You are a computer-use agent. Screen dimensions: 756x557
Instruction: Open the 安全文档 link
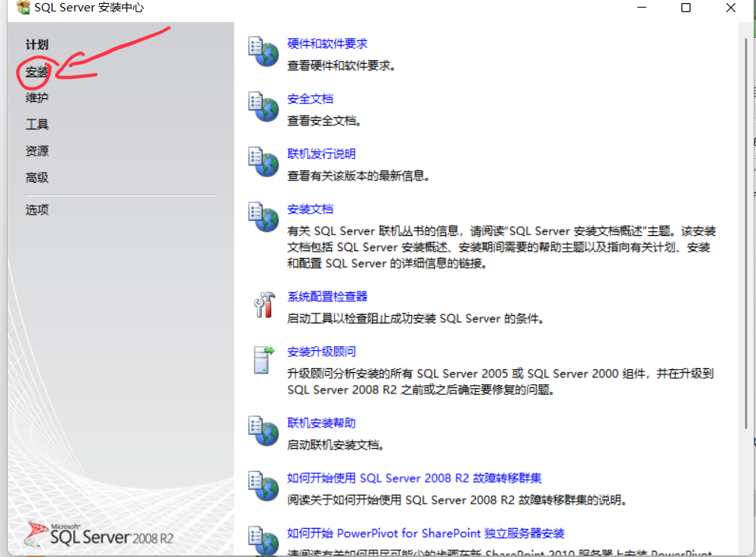click(x=310, y=99)
